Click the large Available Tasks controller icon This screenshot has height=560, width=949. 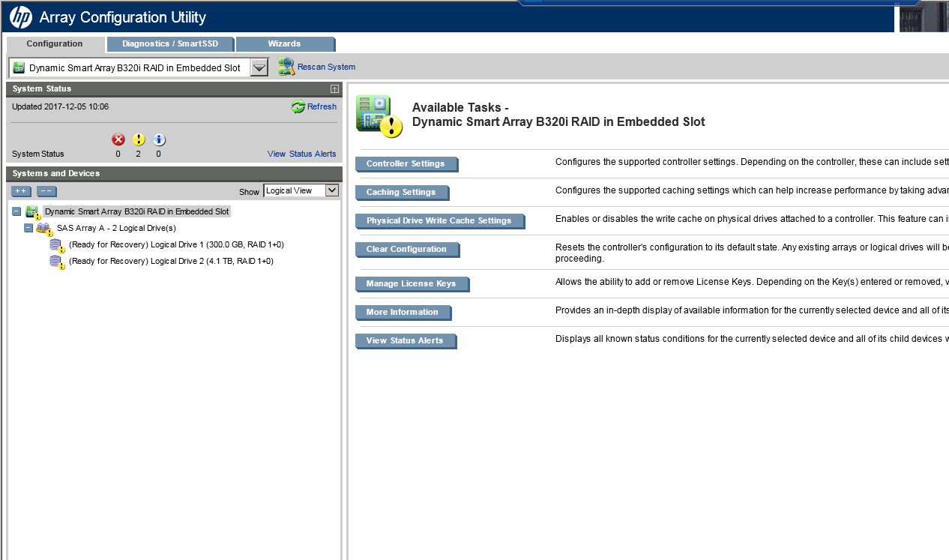379,116
